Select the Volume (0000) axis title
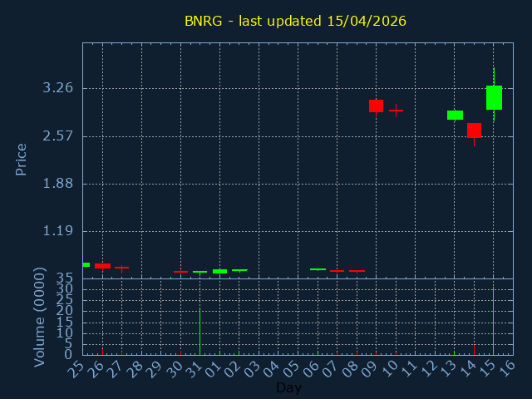 [39, 317]
